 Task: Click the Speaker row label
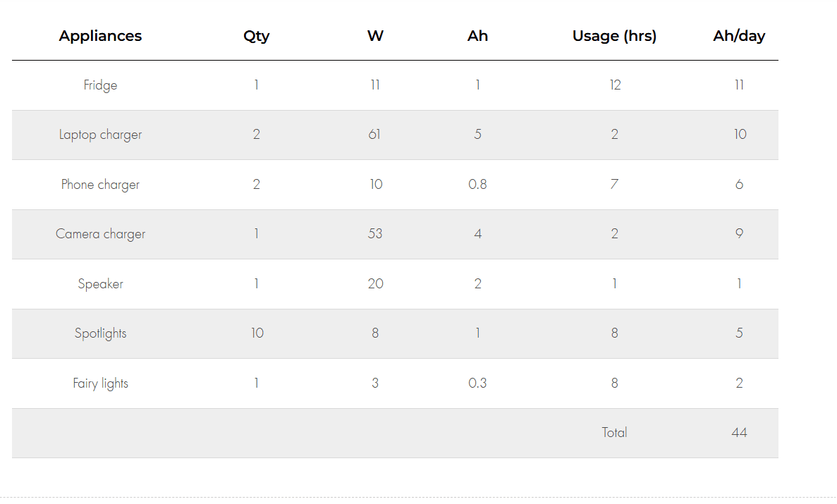[100, 284]
